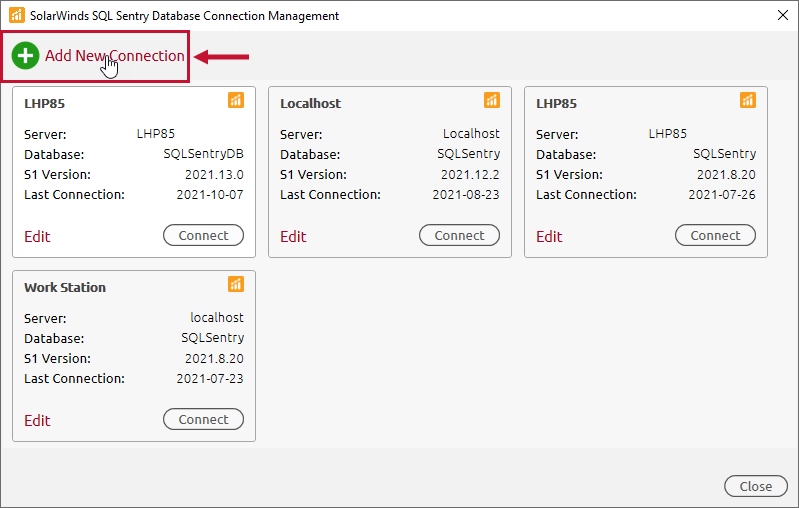Edit the Work Station connection
The width and height of the screenshot is (799, 508).
[37, 420]
